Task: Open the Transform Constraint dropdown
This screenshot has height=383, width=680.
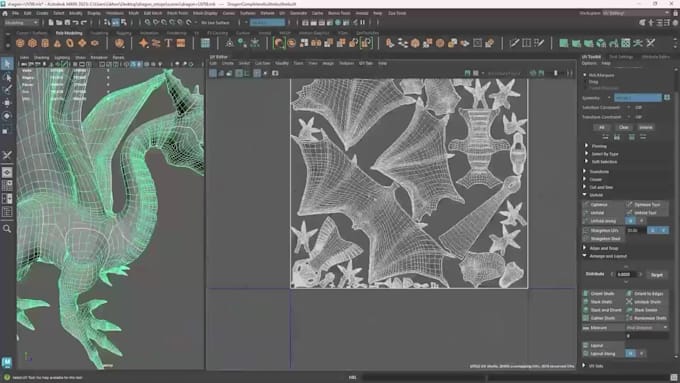Action: tap(628, 117)
